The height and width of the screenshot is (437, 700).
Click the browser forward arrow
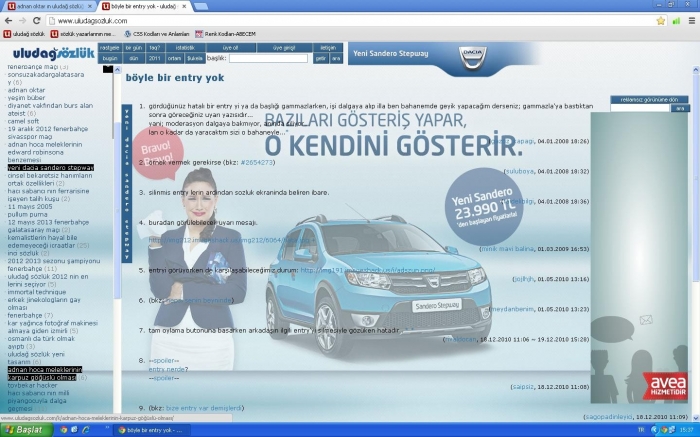coord(22,21)
